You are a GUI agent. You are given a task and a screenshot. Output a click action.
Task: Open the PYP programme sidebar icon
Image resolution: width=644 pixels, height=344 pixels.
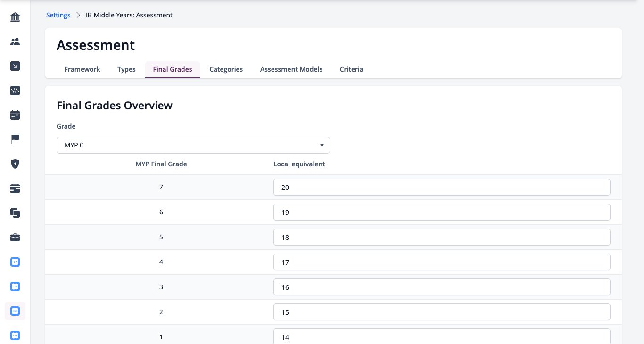pos(15,336)
